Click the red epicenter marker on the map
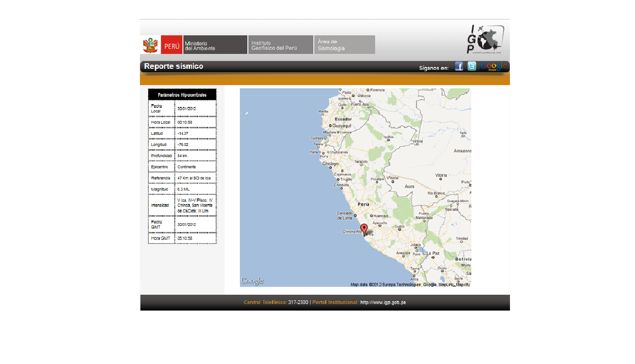This screenshot has width=635, height=364. click(364, 230)
